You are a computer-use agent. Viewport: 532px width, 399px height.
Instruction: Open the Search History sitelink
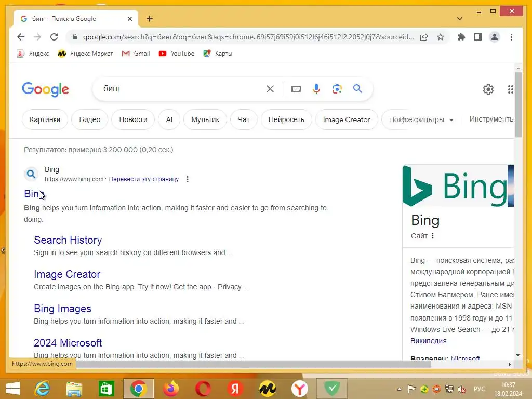pos(68,240)
